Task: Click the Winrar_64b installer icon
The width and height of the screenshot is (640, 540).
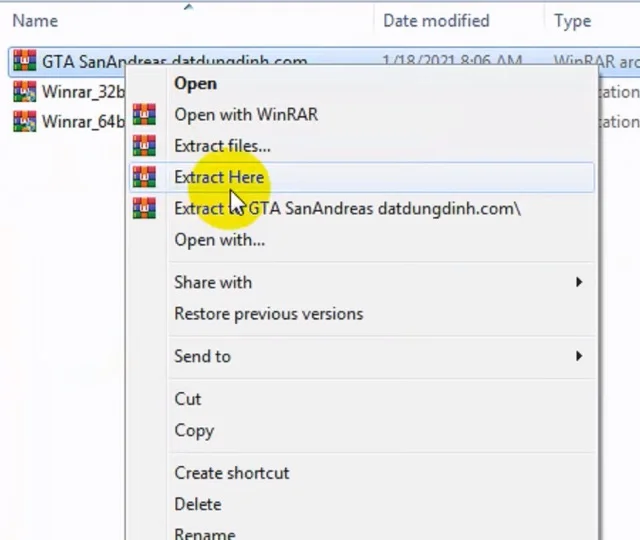Action: 24,122
